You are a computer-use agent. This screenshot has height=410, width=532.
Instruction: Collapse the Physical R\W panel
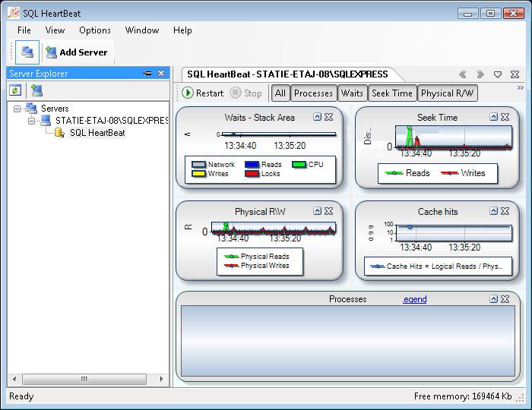click(317, 211)
